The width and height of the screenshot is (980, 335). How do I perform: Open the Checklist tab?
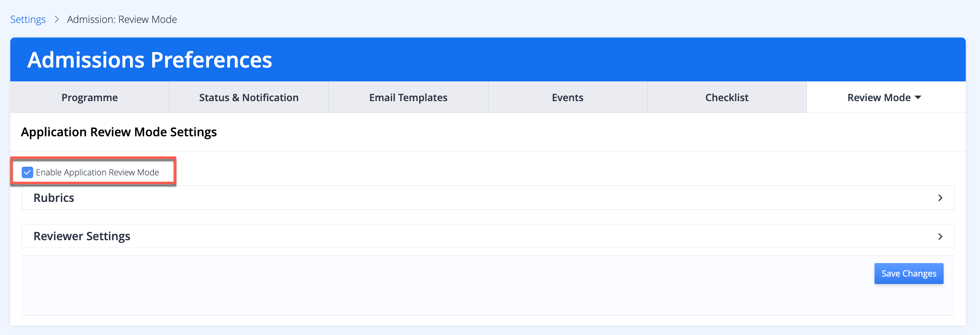727,98
